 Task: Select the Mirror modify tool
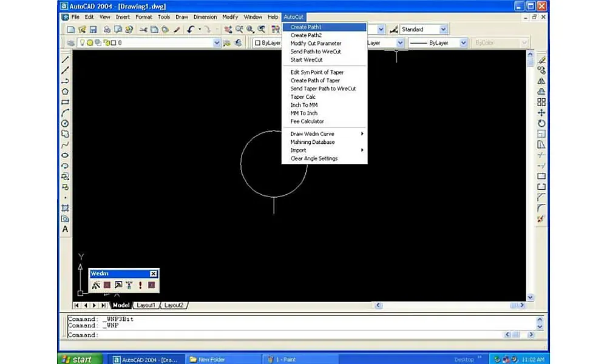point(541,81)
